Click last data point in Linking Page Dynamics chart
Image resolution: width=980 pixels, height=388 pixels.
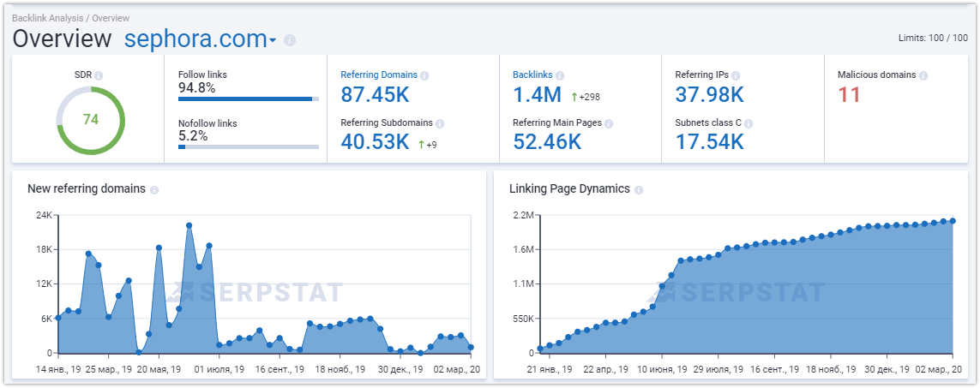coord(953,221)
